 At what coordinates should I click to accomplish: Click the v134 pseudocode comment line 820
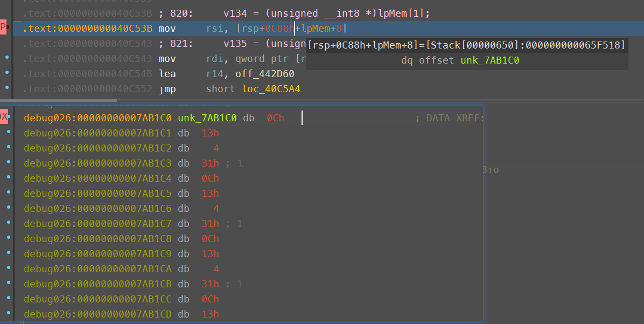coord(294,13)
